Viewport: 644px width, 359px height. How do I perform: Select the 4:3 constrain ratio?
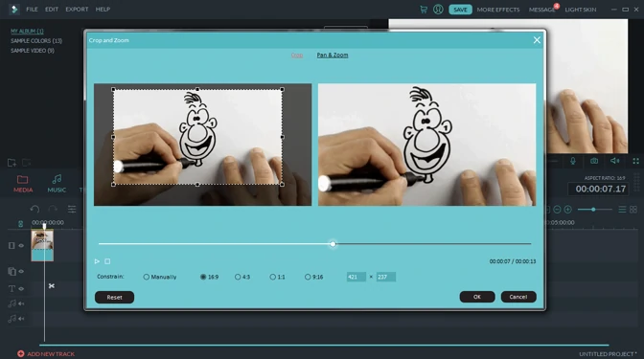(x=242, y=277)
